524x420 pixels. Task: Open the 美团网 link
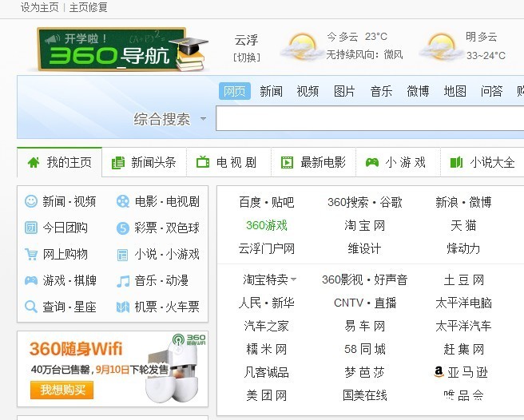[266, 395]
